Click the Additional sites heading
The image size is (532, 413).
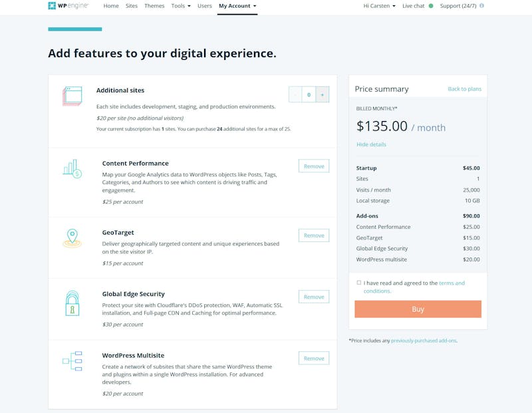[120, 90]
